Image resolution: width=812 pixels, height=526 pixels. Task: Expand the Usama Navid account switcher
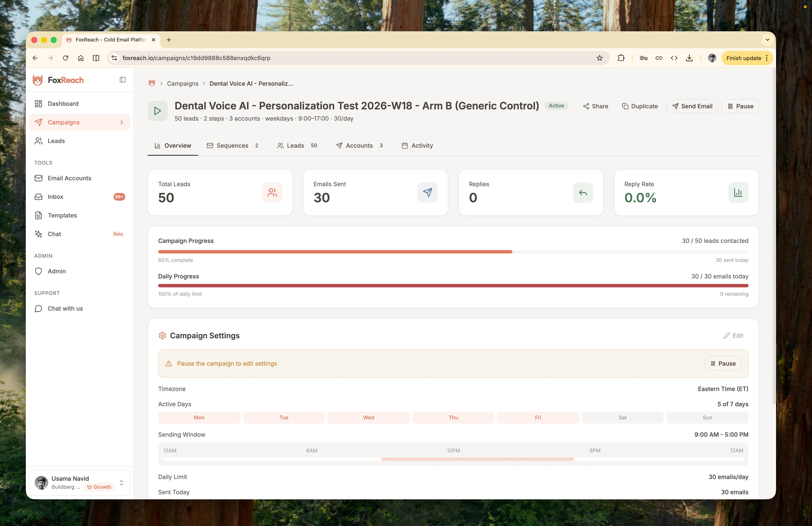point(80,483)
